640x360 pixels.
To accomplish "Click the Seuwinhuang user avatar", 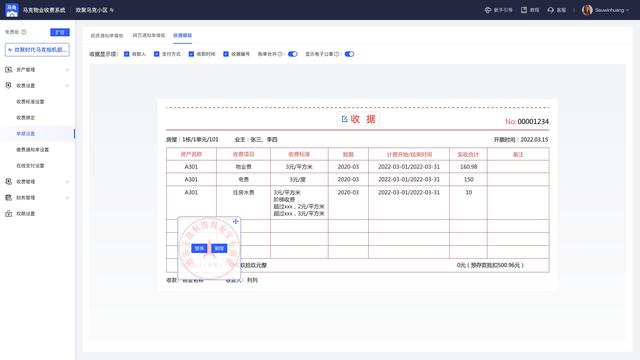I will [587, 10].
